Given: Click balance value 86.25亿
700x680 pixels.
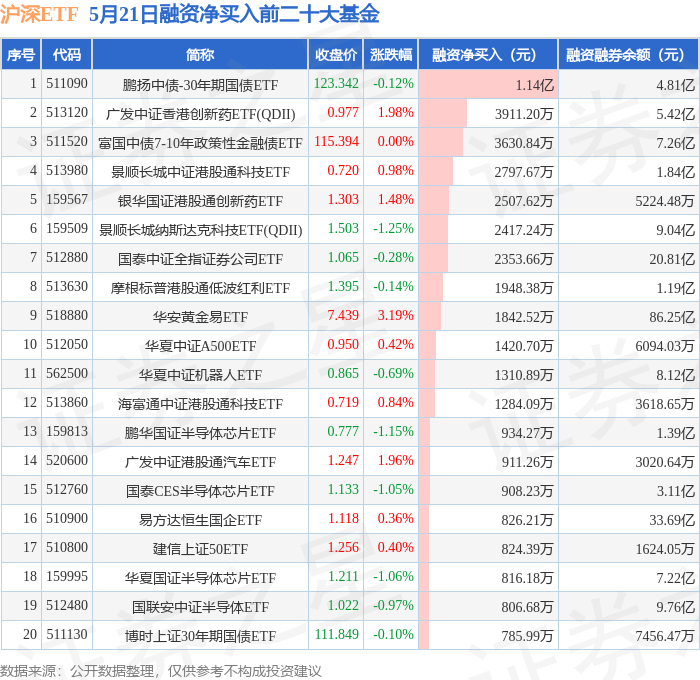Looking at the screenshot, I should coord(672,317).
